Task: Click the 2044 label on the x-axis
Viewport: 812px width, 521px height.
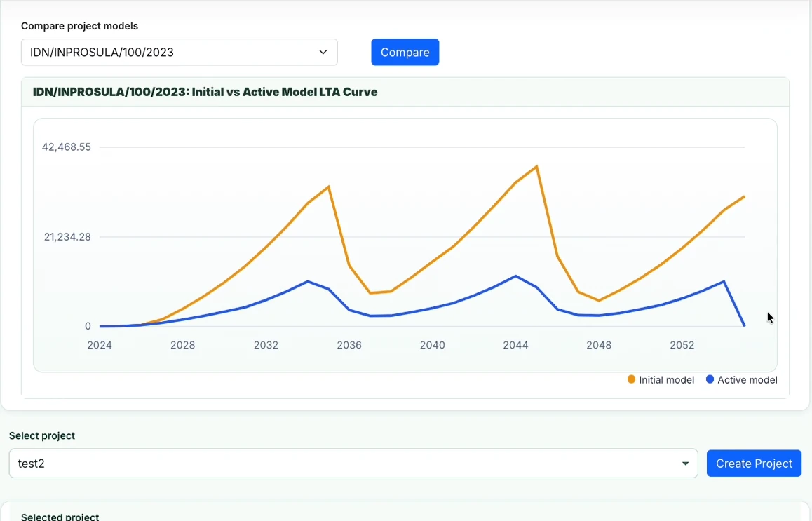Action: pos(515,345)
